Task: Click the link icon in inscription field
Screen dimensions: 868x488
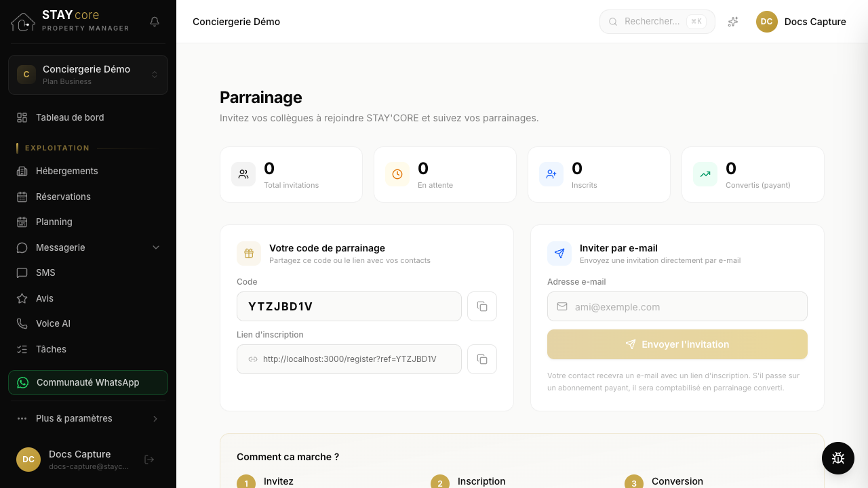Action: [x=253, y=359]
